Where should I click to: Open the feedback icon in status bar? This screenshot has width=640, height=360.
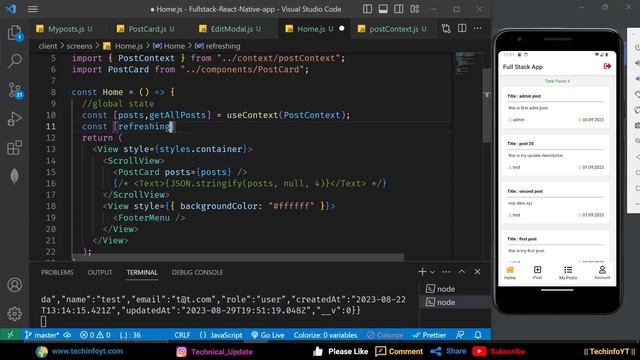[460, 335]
